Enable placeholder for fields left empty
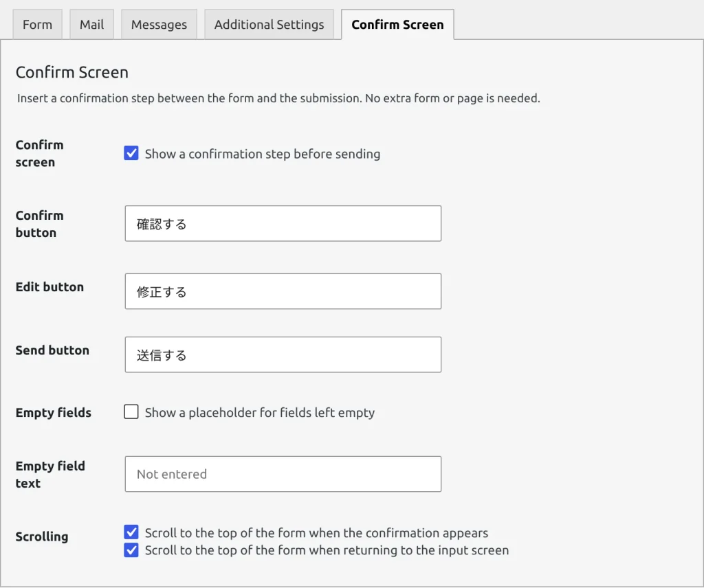 coord(131,411)
